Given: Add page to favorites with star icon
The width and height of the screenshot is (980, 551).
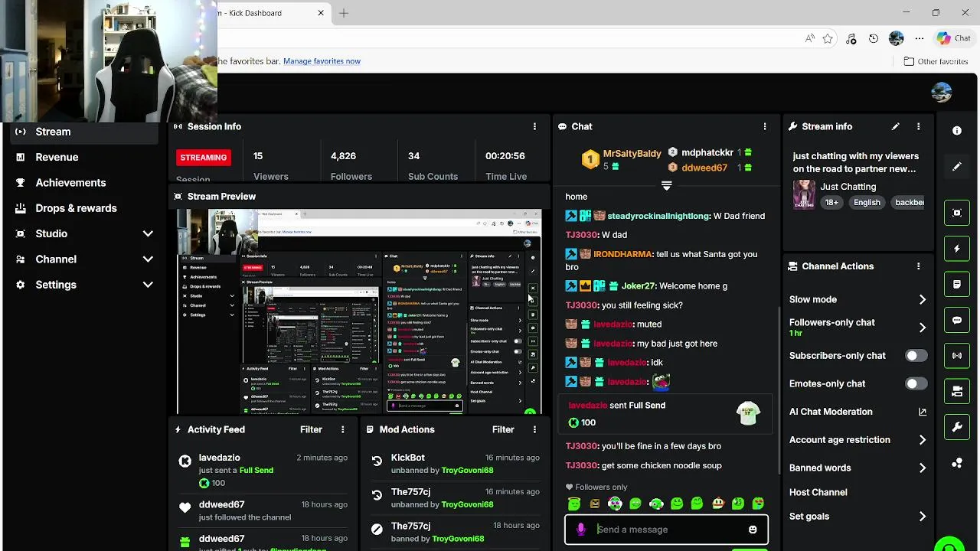Looking at the screenshot, I should (x=828, y=38).
